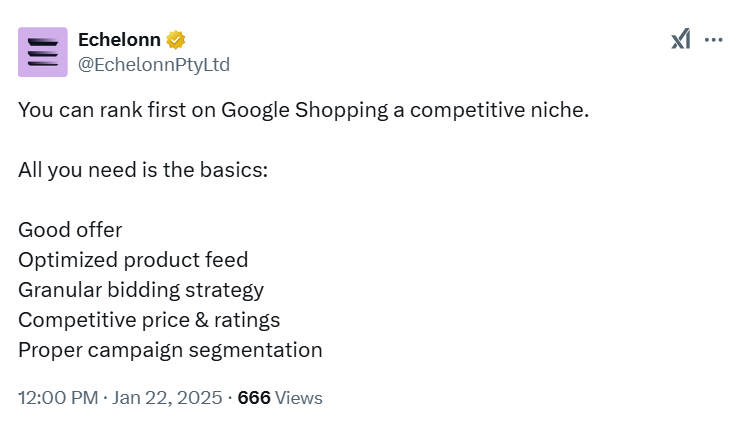Open the @EchelonnPtyLtd handle link

154,64
